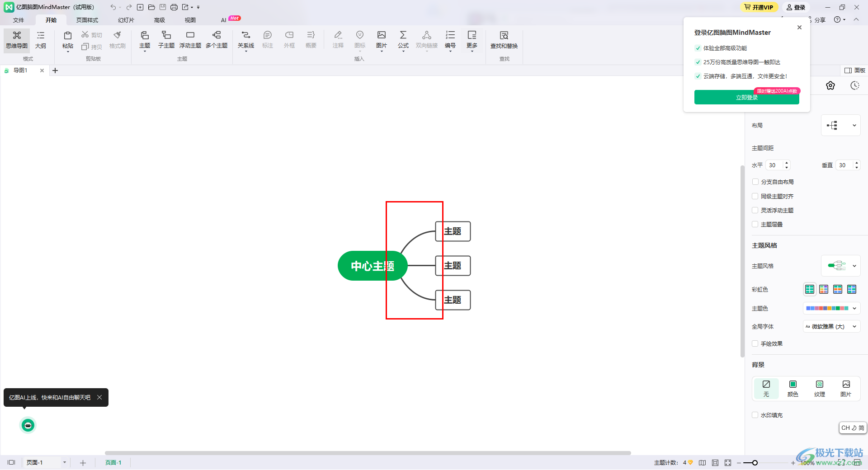The image size is (868, 470).
Task: Switch to the 视图 view tab
Action: pyautogui.click(x=190, y=20)
